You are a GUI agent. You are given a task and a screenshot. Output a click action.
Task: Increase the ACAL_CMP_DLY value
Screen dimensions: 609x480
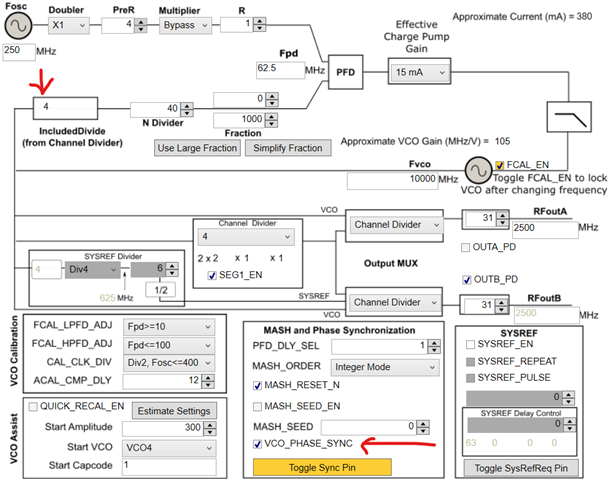pyautogui.click(x=209, y=377)
